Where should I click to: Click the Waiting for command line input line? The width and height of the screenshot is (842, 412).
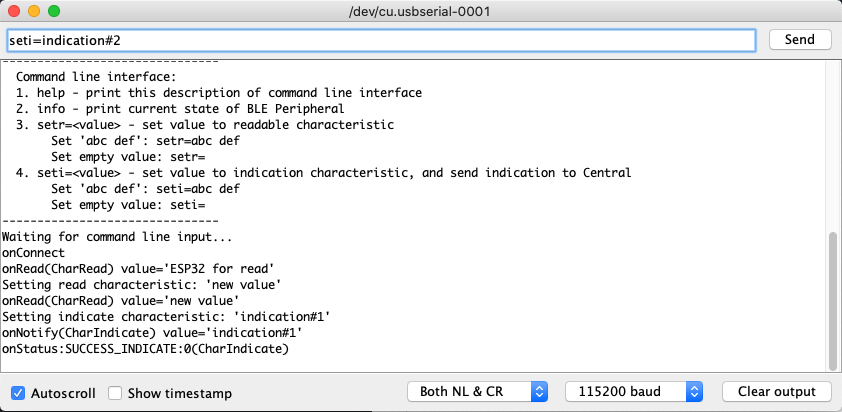click(x=117, y=236)
